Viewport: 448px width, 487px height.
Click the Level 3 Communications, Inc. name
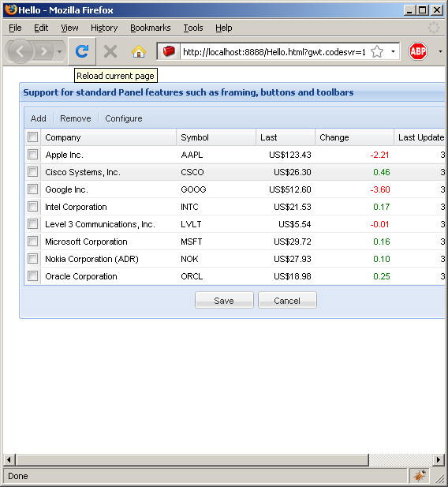pos(100,224)
